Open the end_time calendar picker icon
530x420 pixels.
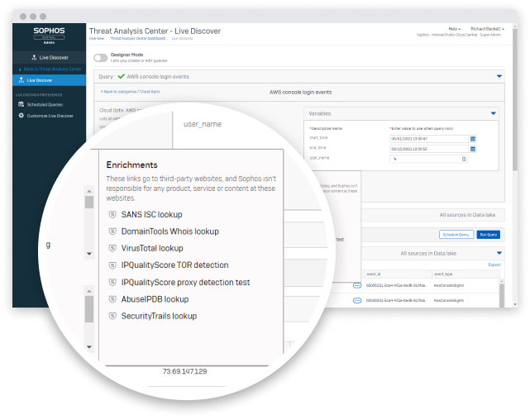(x=471, y=148)
